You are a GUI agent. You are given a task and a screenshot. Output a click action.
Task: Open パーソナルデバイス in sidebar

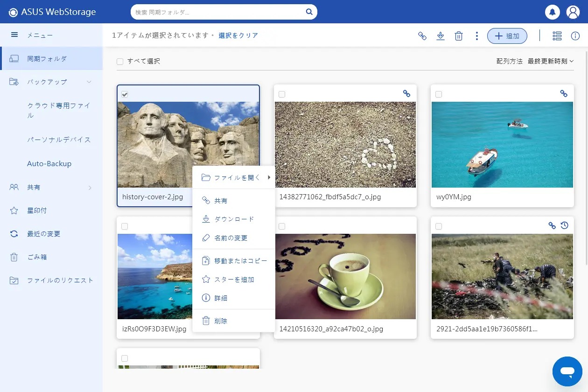(59, 140)
